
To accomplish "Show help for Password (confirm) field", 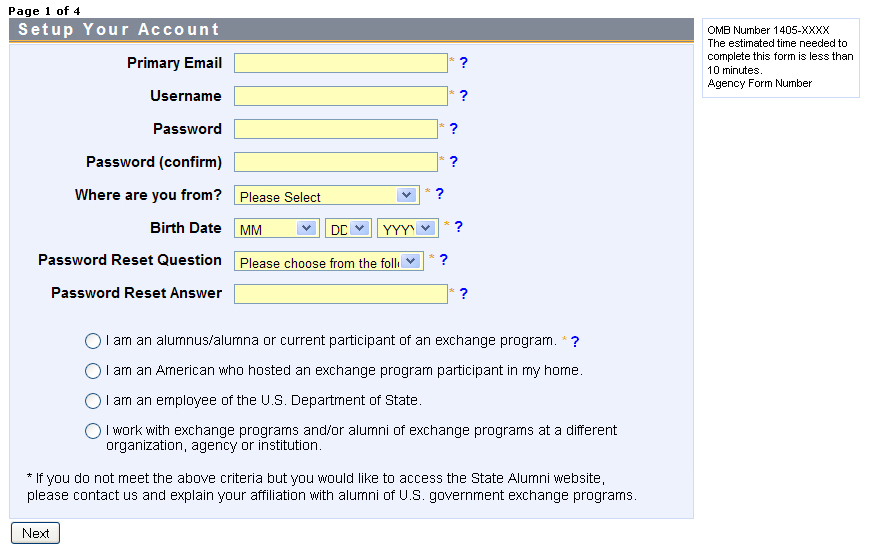I will point(453,162).
